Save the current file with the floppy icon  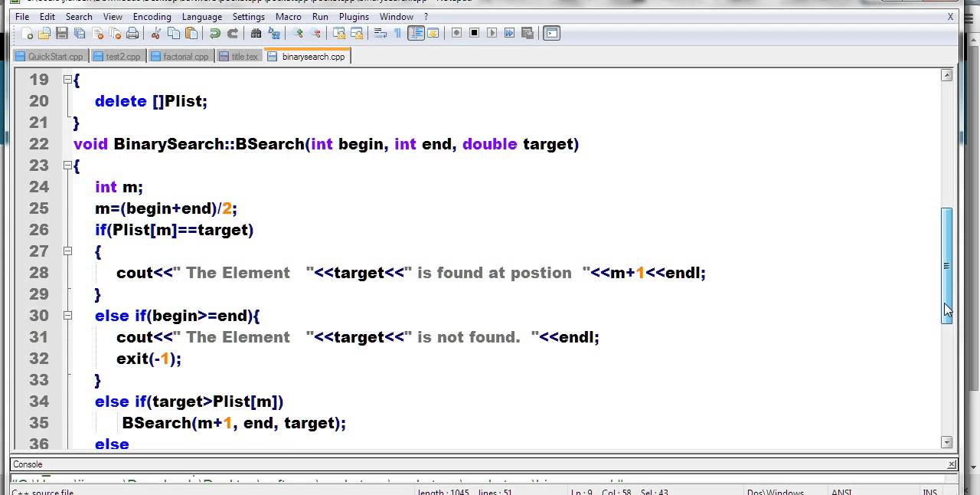coord(62,33)
